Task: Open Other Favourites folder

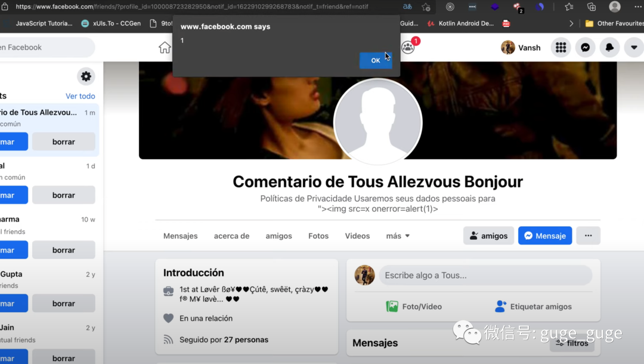Action: [614, 23]
